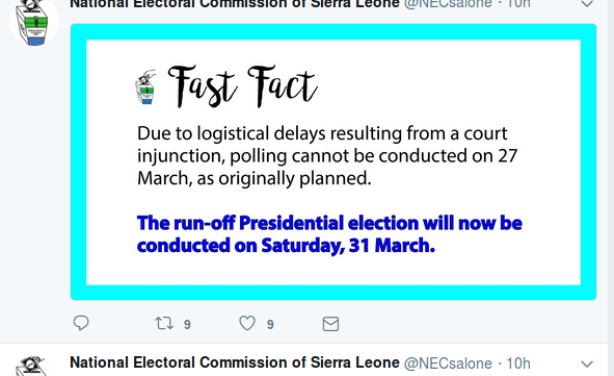Expand bottom tweet's chevron options menu
This screenshot has height=376, width=614.
click(x=587, y=364)
